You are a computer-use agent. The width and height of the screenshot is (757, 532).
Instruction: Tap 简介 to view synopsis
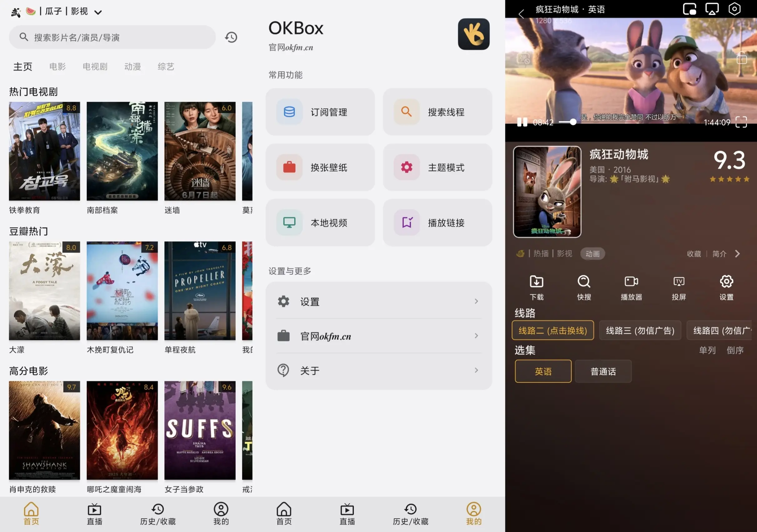pos(719,254)
